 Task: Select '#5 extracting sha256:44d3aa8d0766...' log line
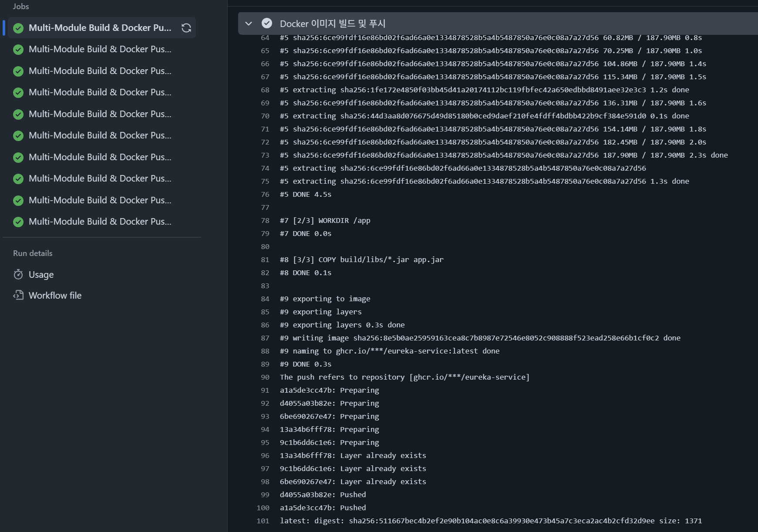(x=485, y=116)
